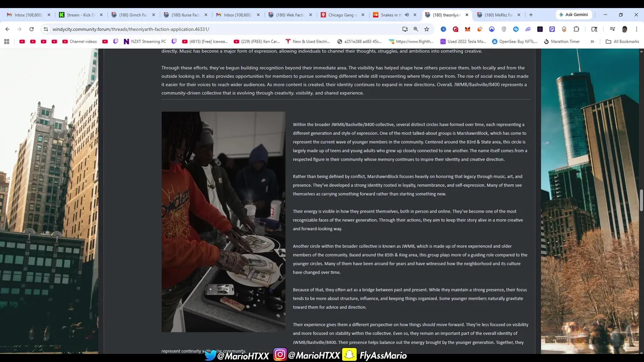The width and height of the screenshot is (644, 362).
Task: Open the All Bookmarks folder
Action: [622, 42]
